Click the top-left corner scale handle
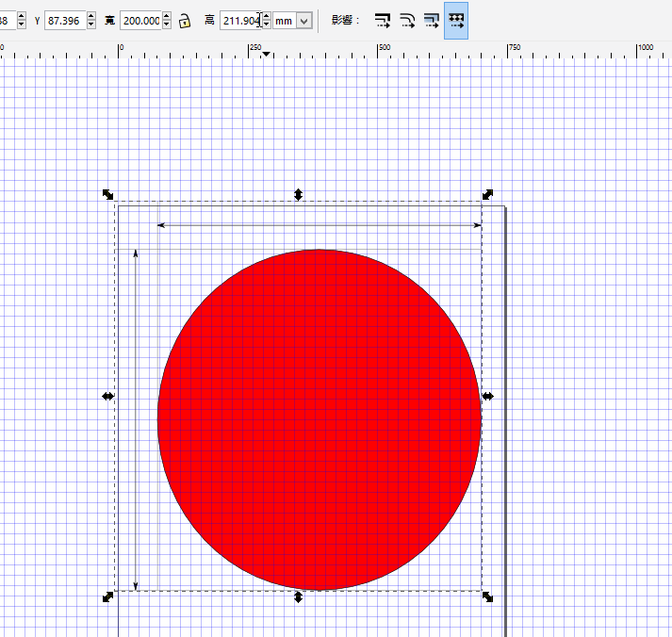672x637 pixels. (x=107, y=194)
